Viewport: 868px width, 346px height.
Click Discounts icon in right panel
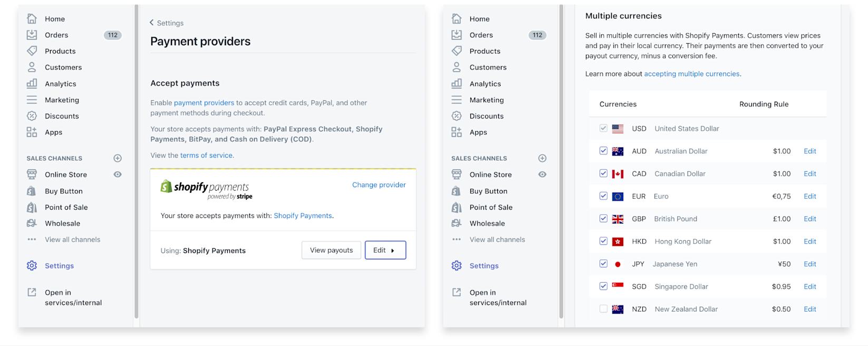pyautogui.click(x=457, y=116)
